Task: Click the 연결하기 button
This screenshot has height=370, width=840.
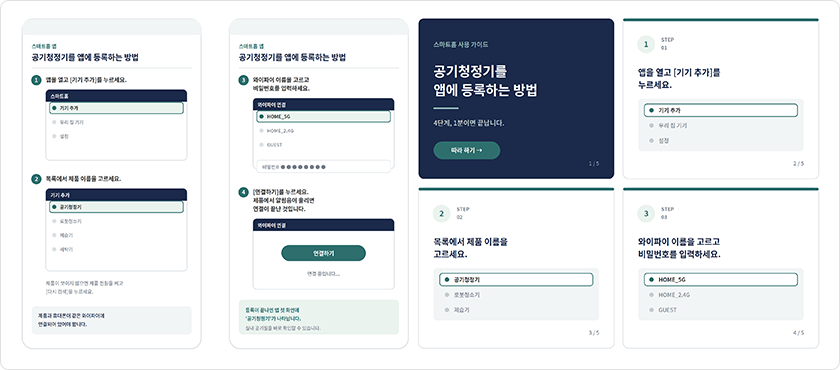Action: (323, 253)
